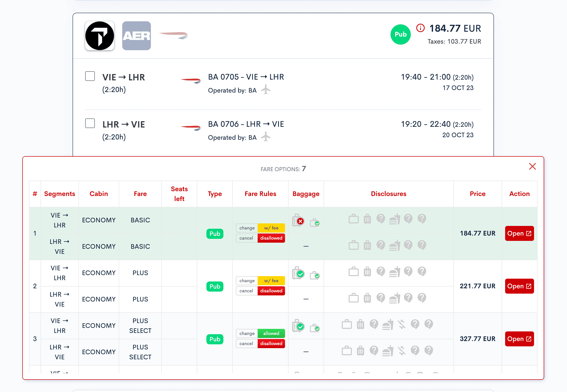567x392 pixels.
Task: Click change w/ fee rule for BASIC fare
Action: point(260,228)
